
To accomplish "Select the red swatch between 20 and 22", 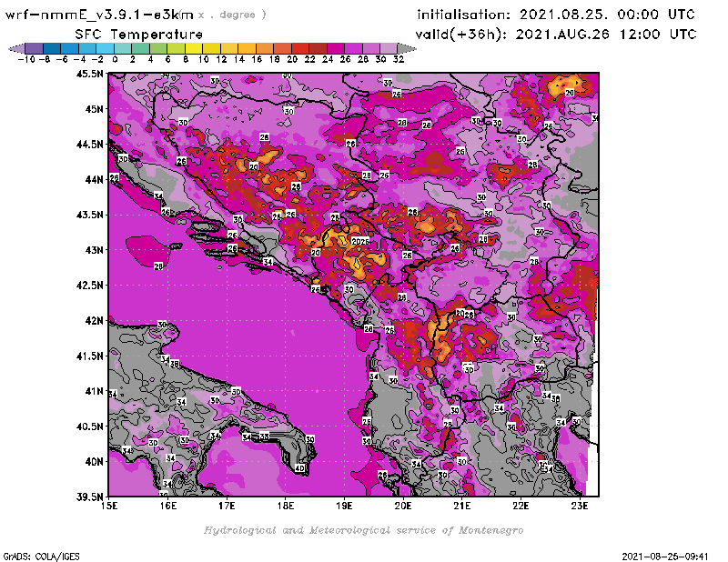I will [300, 48].
